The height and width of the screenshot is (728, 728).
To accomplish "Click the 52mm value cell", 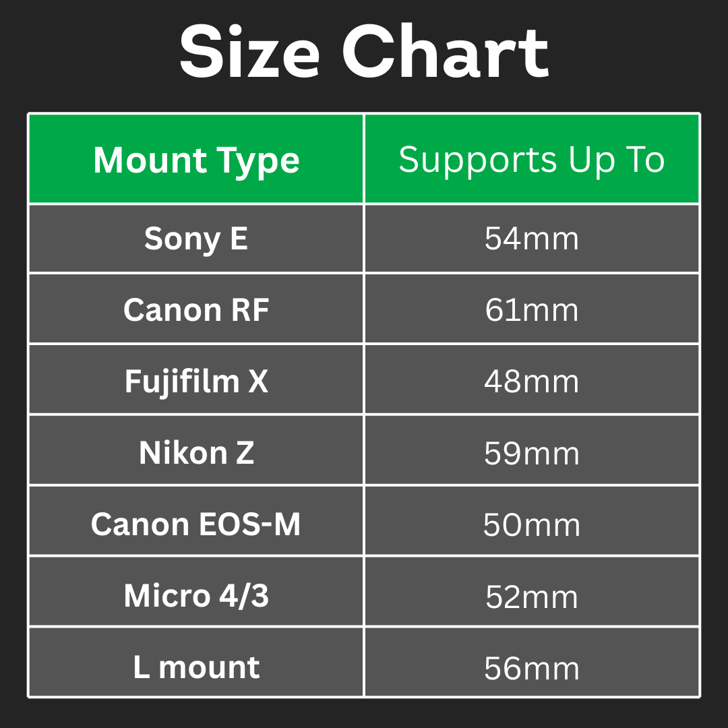I will pos(531,595).
